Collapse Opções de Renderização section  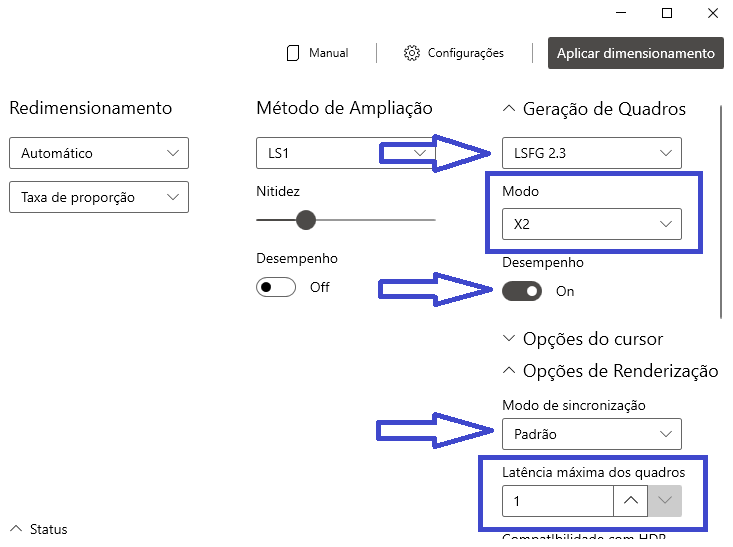(509, 370)
